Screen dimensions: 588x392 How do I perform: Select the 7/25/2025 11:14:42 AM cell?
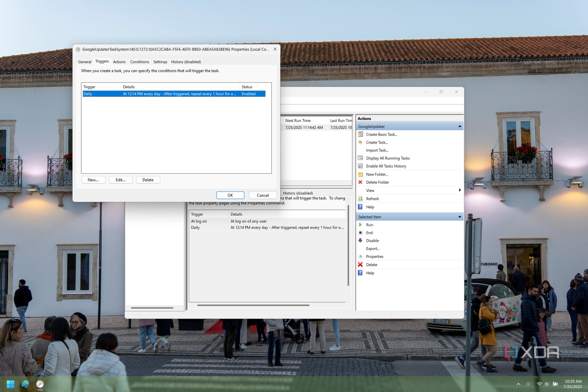coord(304,127)
